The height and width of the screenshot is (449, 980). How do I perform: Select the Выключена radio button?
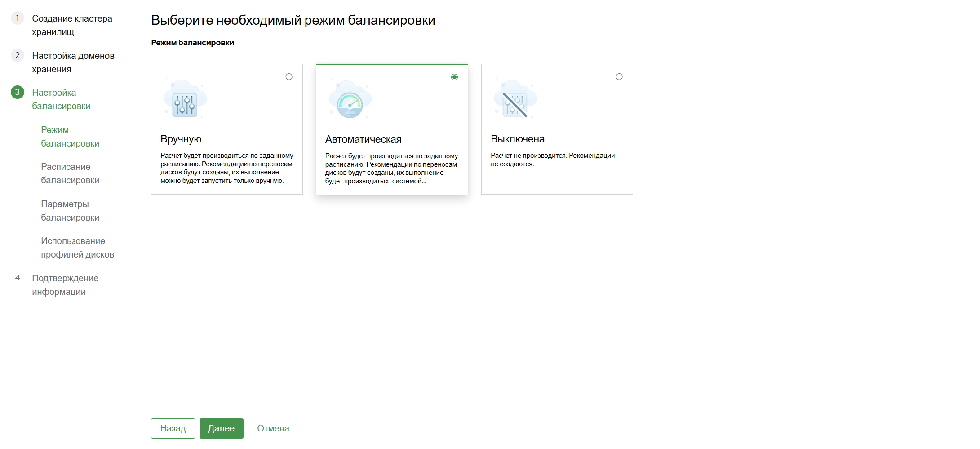click(x=619, y=77)
